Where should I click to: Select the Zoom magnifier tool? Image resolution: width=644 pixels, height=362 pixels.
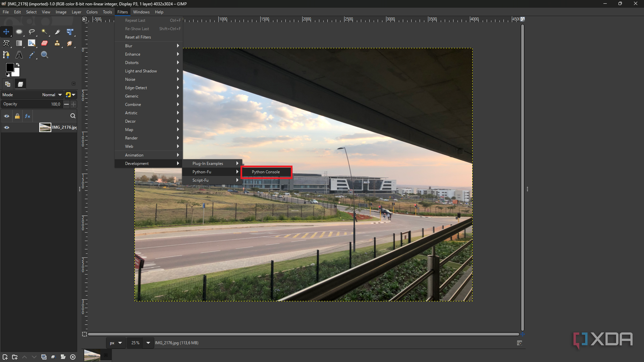click(44, 55)
